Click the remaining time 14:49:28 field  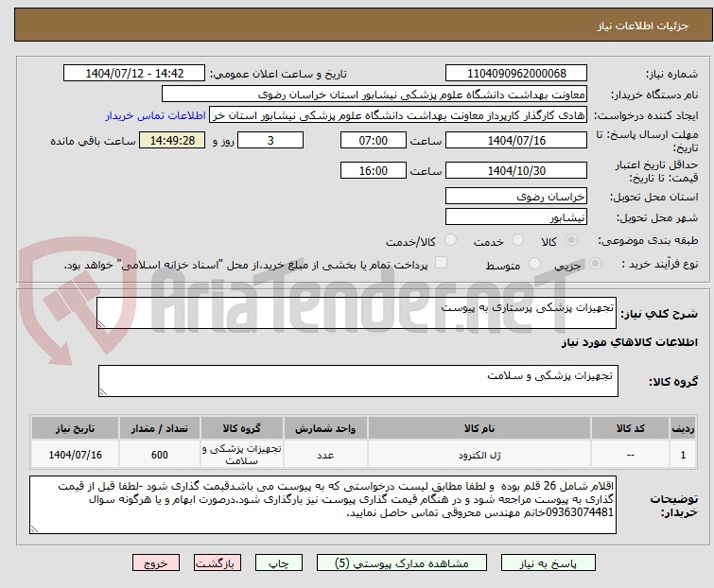point(172,140)
